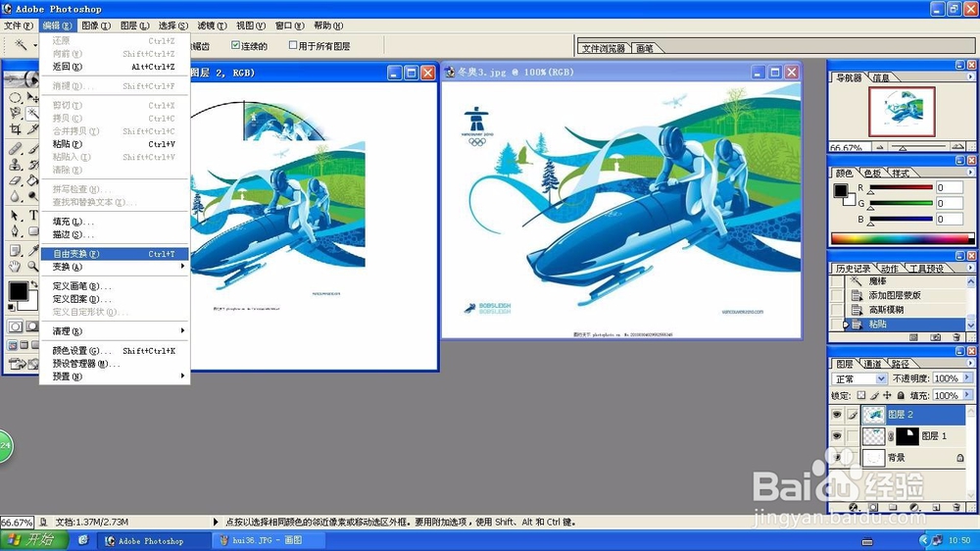
Task: Select the eraser tool
Action: click(15, 180)
